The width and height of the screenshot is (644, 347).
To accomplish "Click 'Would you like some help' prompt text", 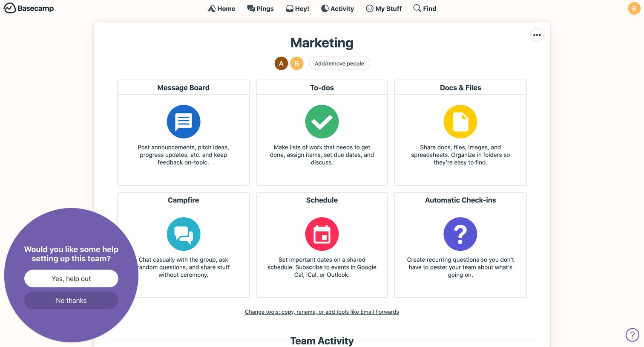I will [71, 254].
